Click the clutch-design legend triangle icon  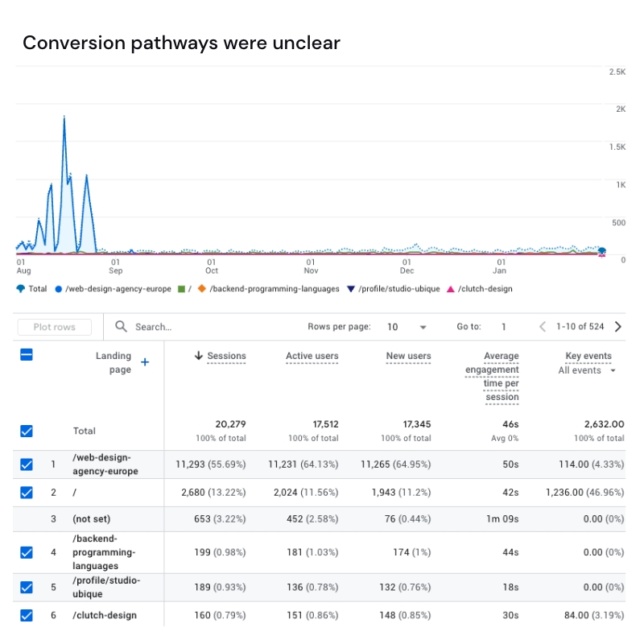click(450, 289)
